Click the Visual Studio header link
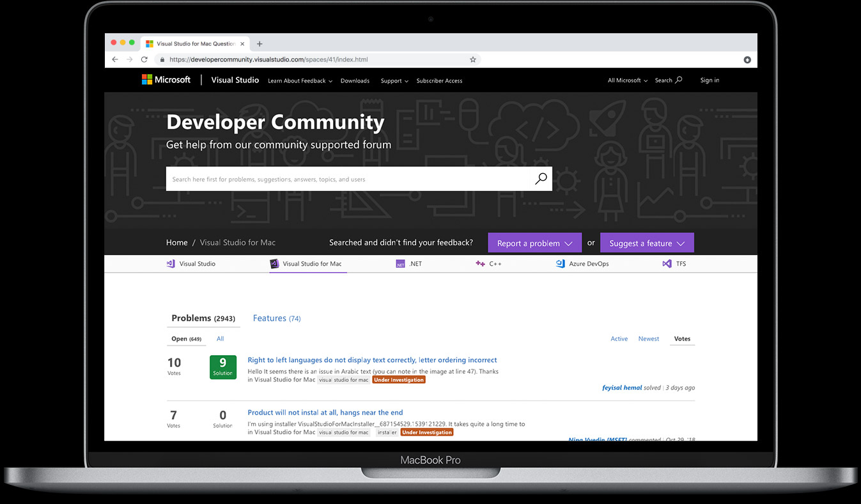Screen dimensions: 861x504 click(x=235, y=80)
